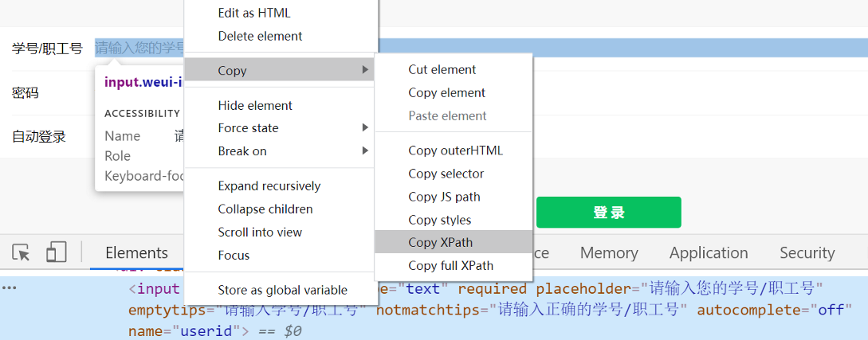This screenshot has width=868, height=340.
Task: Select Store as global variable
Action: click(282, 290)
